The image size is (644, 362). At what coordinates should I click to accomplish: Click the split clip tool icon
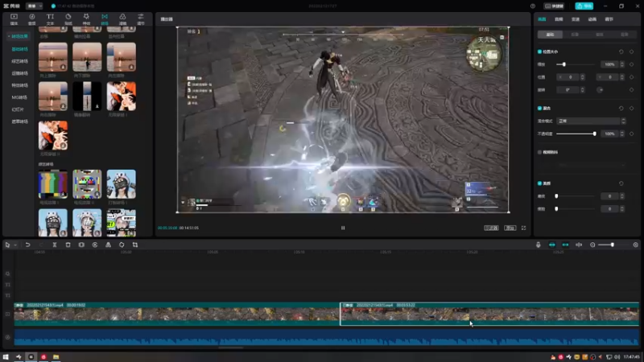[x=55, y=245]
